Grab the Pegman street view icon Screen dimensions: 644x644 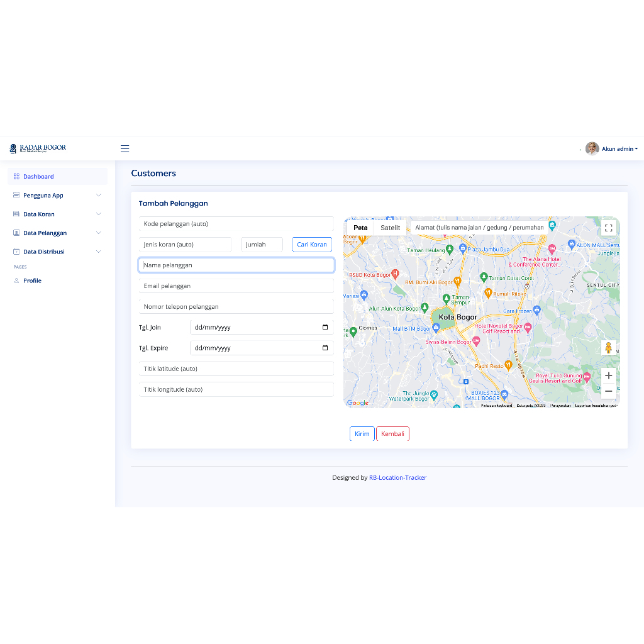point(608,347)
